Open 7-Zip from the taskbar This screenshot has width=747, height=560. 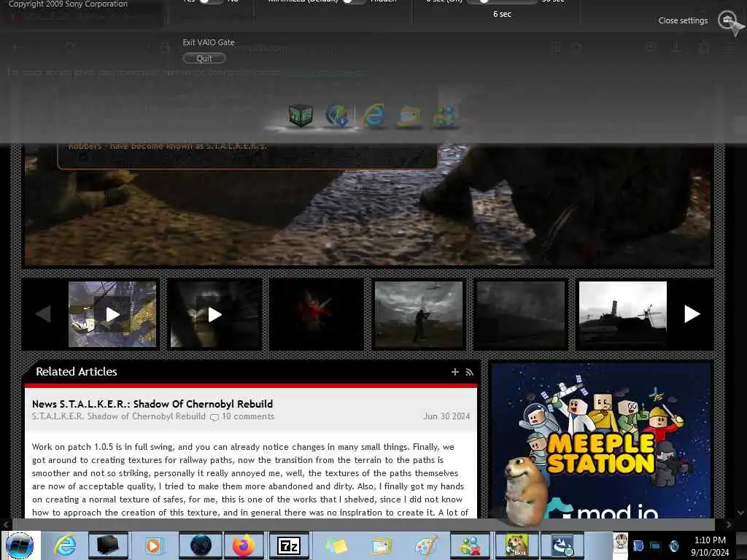click(x=289, y=545)
